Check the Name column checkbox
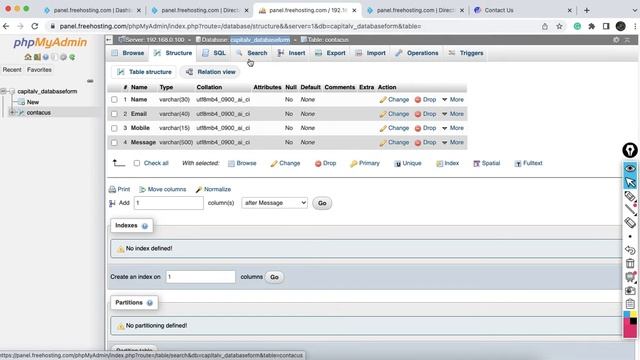 114,100
